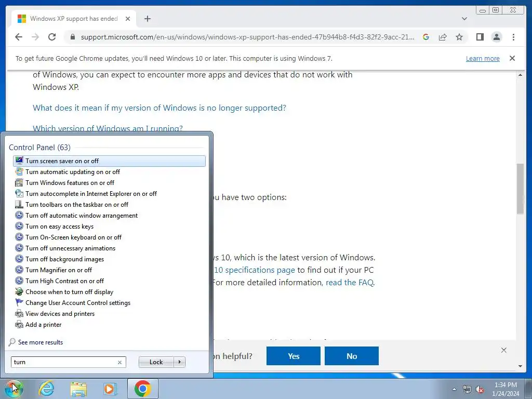Viewport: 532px width, 399px height.
Task: Select 'Turn Magnifier on or off'
Action: [109, 270]
